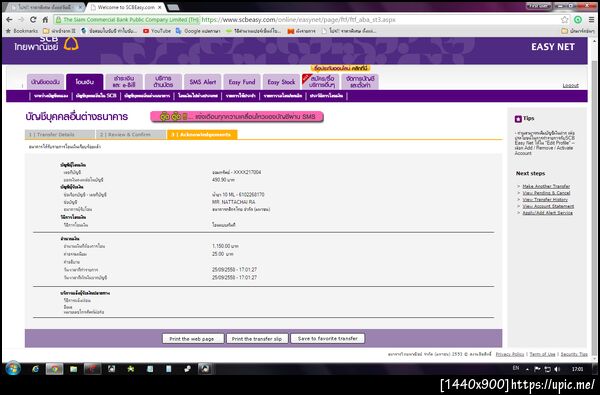Open the Security Tips footer link

click(x=574, y=354)
